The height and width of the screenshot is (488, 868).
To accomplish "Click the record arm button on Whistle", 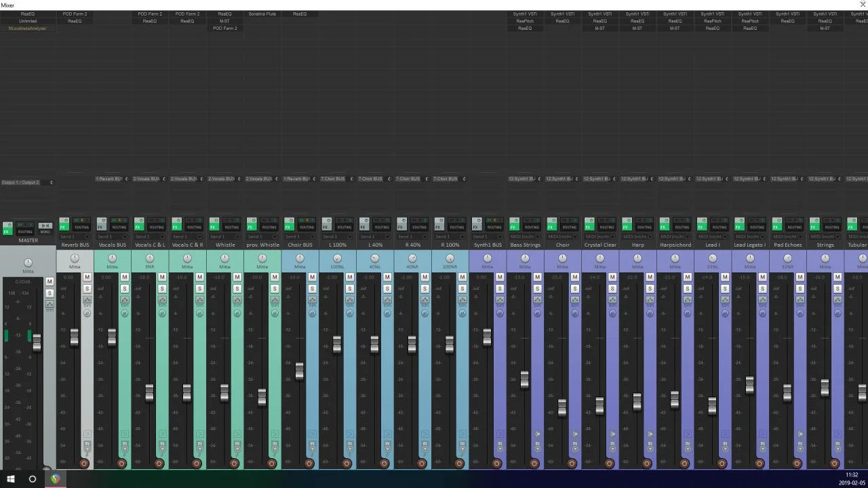I will [234, 464].
